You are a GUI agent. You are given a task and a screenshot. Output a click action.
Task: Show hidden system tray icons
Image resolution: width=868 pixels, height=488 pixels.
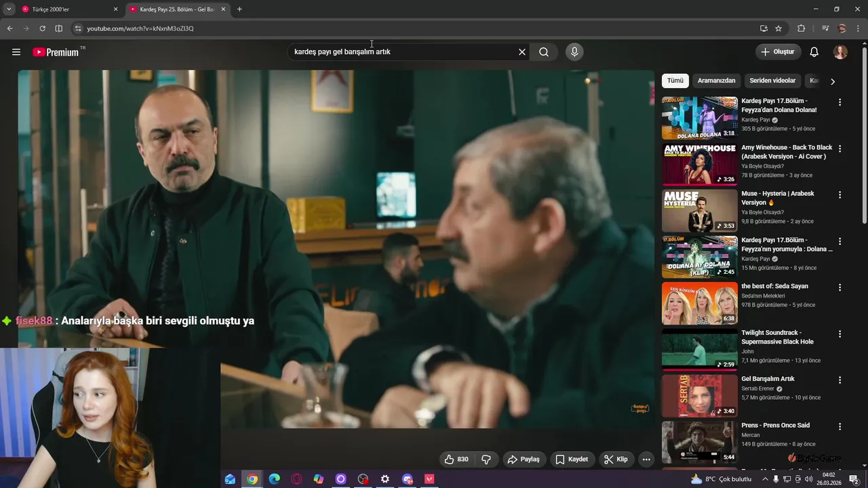[x=765, y=479]
